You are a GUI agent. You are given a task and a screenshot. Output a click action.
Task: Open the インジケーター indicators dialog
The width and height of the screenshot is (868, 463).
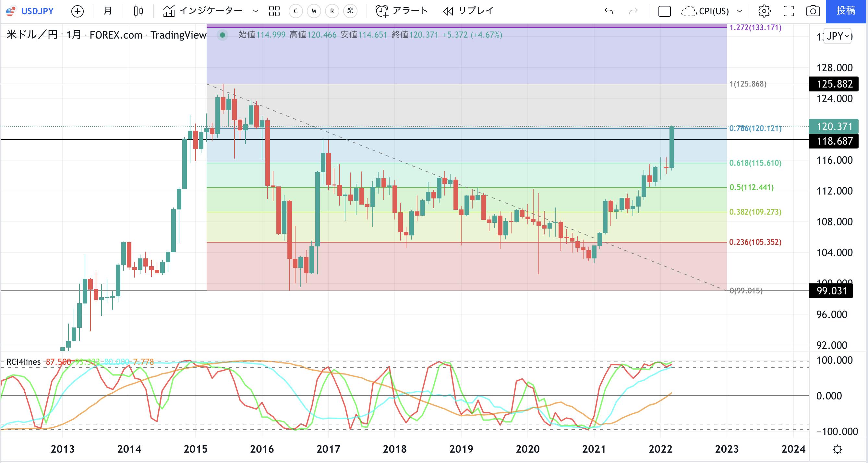tap(203, 11)
